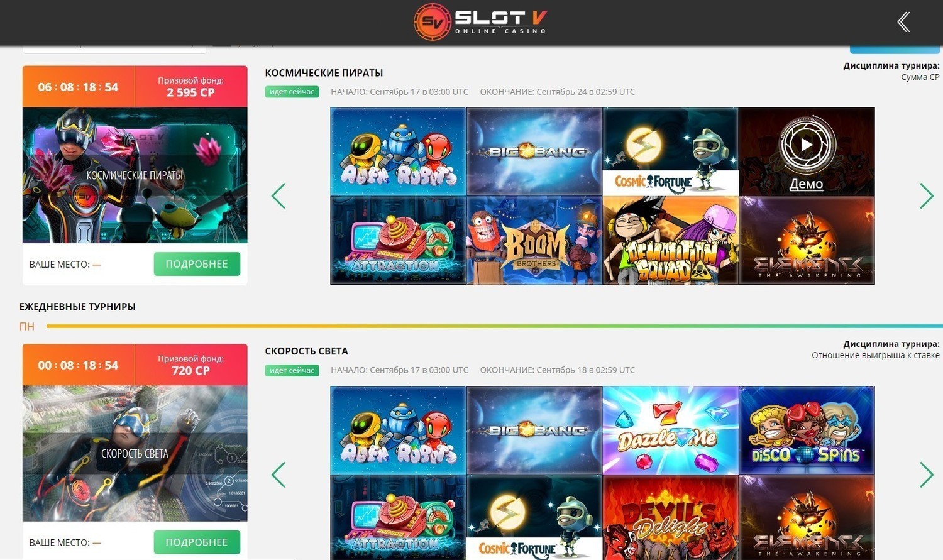The width and height of the screenshot is (943, 560).
Task: Open the Demolition Squad game tile
Action: coord(670,240)
